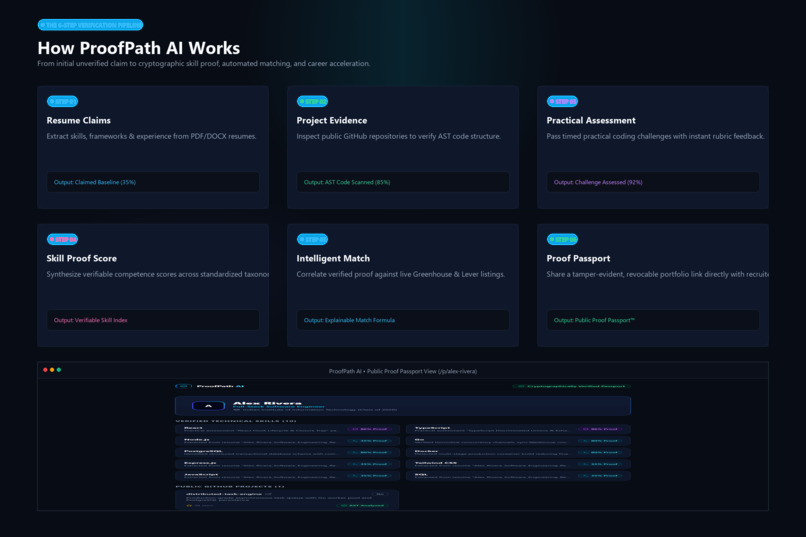806x537 pixels.
Task: Select the TypeScript skill row in the preview
Action: point(518,429)
